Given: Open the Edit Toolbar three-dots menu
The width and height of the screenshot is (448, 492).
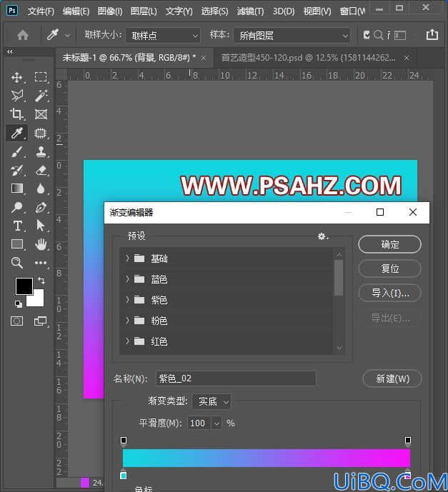Looking at the screenshot, I should pos(41,263).
